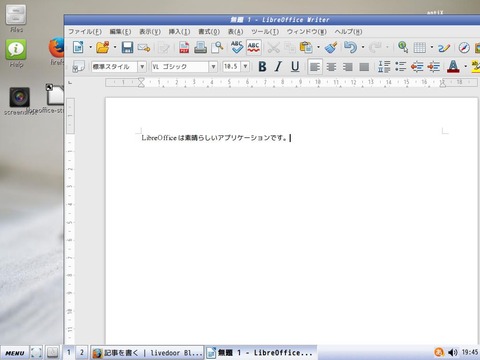The image size is (480, 360).
Task: Expand the Open recent files arrow
Action: pyautogui.click(x=115, y=47)
